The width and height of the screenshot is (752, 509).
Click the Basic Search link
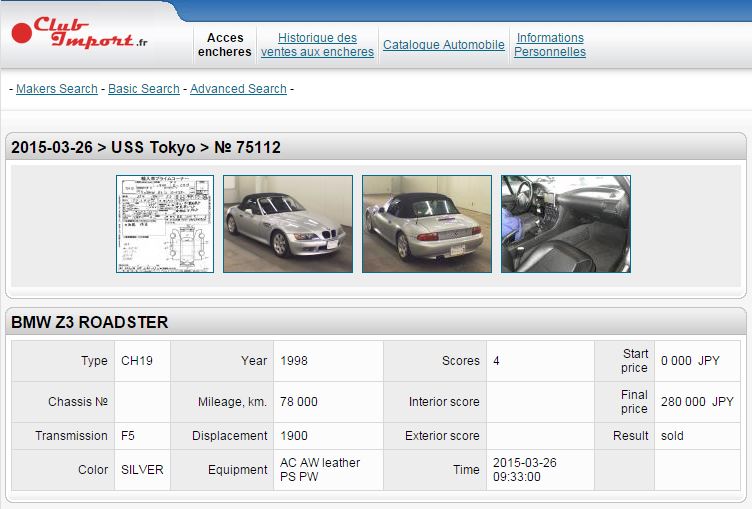(x=144, y=89)
